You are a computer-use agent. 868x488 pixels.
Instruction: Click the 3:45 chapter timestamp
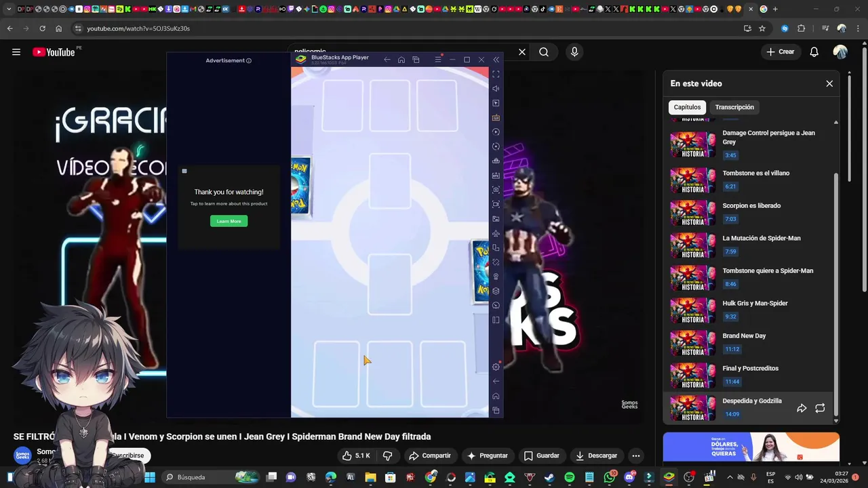click(x=730, y=155)
